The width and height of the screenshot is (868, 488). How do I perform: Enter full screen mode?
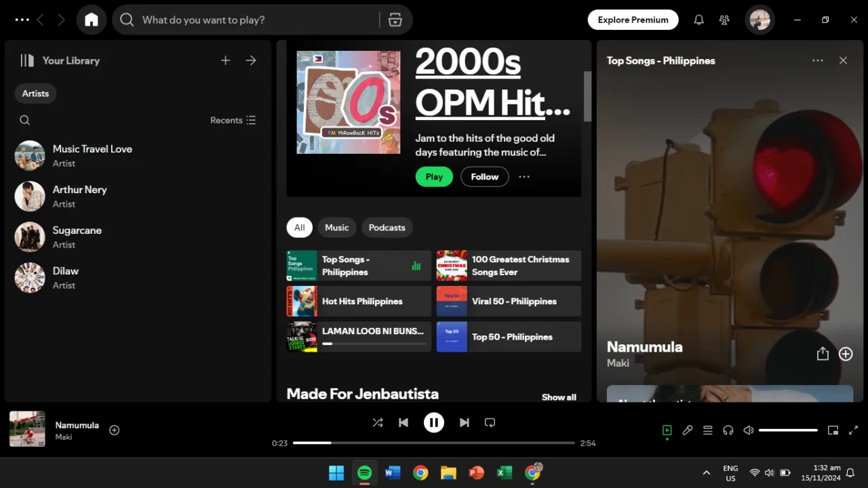(x=854, y=430)
